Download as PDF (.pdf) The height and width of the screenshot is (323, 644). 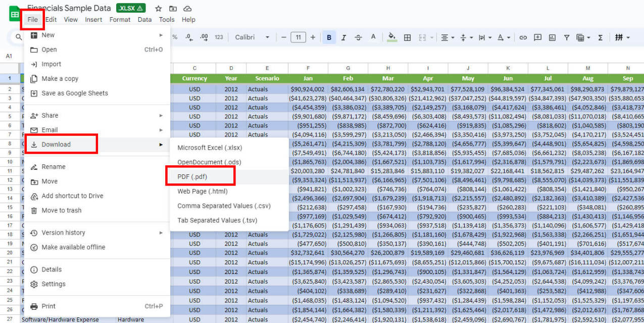click(x=229, y=177)
